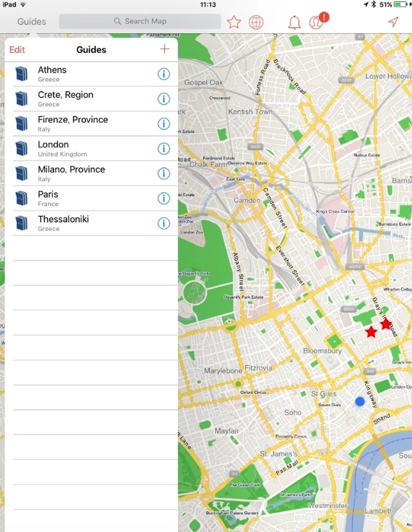
Task: Show info for Athens guide
Action: coord(164,74)
